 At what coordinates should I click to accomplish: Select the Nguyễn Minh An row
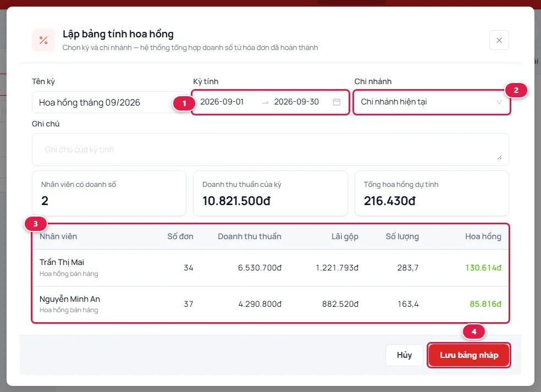click(270, 305)
